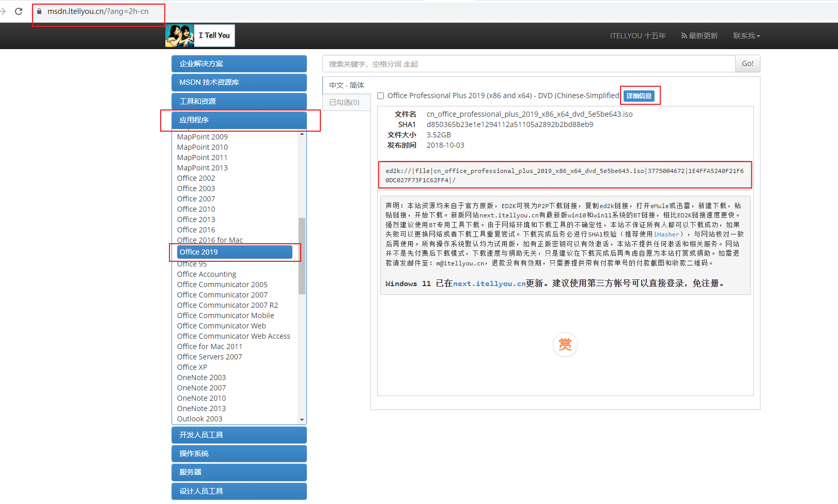Open the iHasher link
838x504 pixels.
pyautogui.click(x=666, y=234)
